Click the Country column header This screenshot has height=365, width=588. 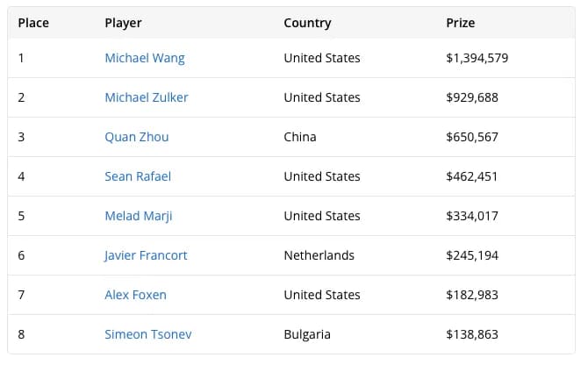[307, 23]
